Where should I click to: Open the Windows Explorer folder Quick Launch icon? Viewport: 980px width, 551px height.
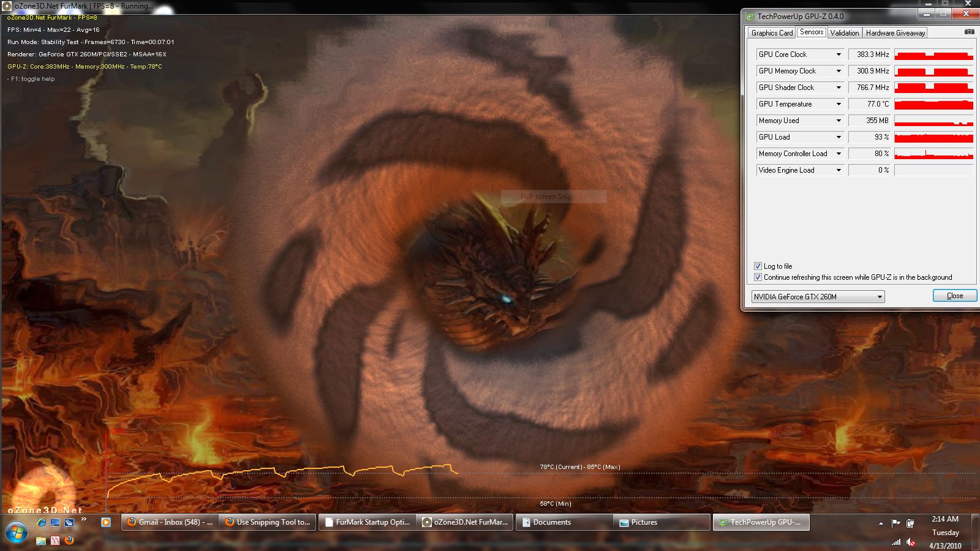tap(41, 540)
